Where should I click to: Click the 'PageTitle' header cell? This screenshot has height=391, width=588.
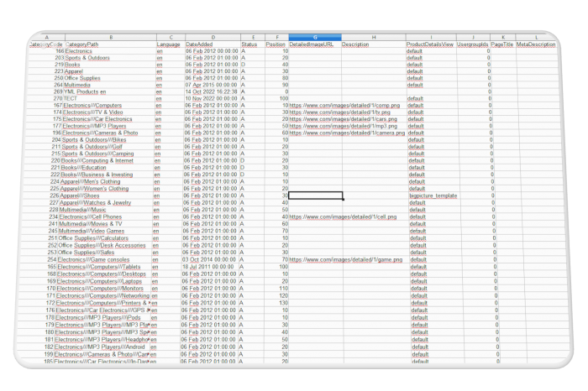click(x=502, y=44)
